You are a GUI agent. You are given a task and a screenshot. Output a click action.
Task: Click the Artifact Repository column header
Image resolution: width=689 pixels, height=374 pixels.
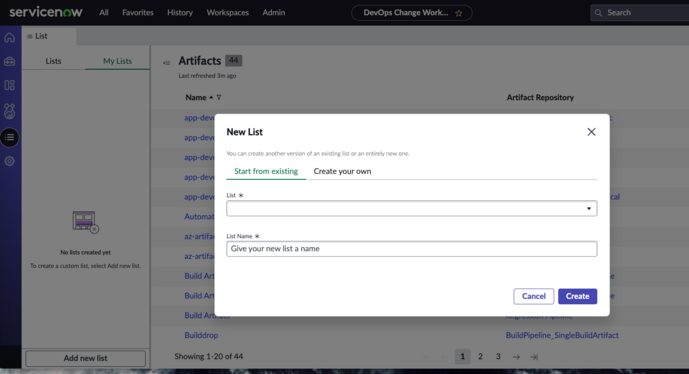click(x=540, y=98)
